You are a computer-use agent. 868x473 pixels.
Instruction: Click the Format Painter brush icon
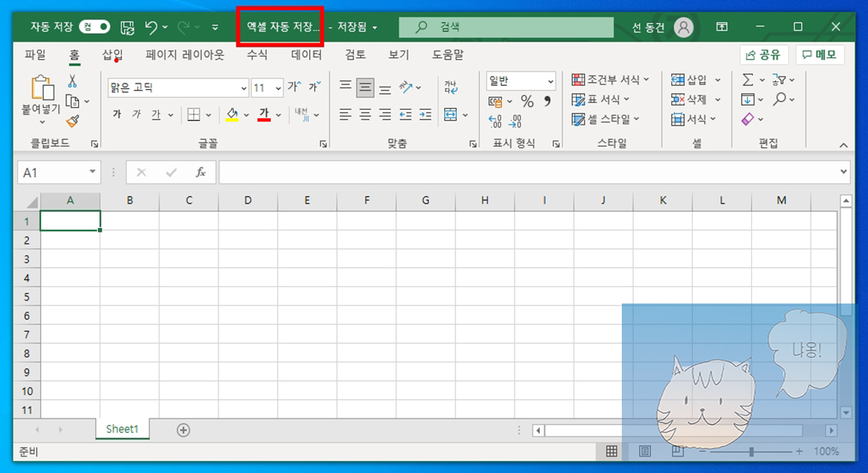[x=73, y=121]
